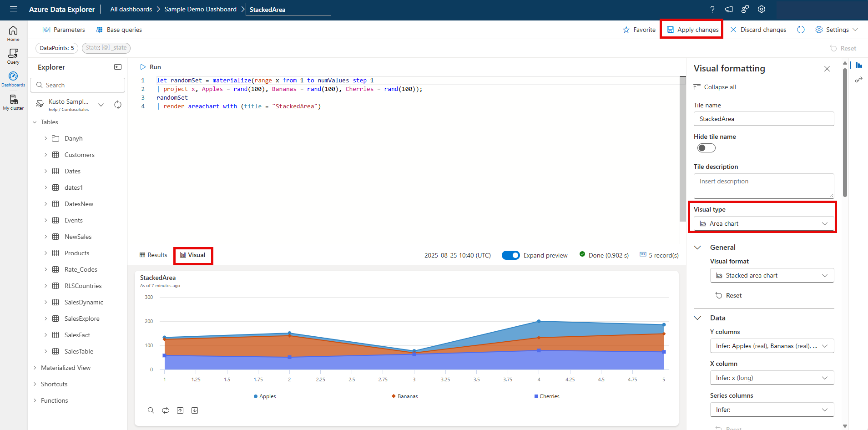The height and width of the screenshot is (430, 868).
Task: Toggle the Hide tile name switch
Action: [x=706, y=148]
